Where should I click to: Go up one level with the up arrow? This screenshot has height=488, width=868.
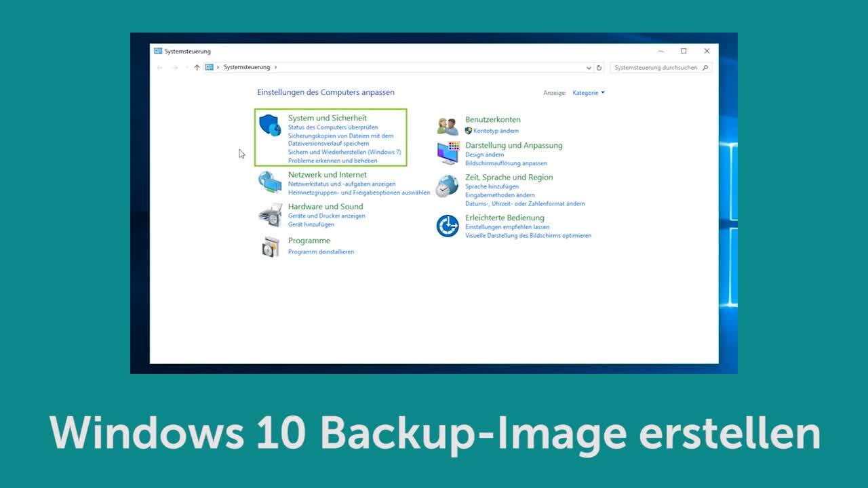point(197,68)
